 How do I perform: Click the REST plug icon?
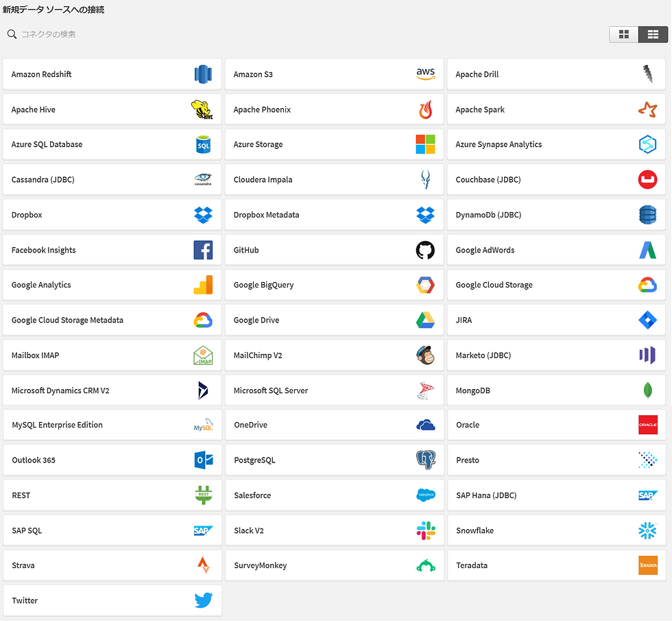[204, 495]
